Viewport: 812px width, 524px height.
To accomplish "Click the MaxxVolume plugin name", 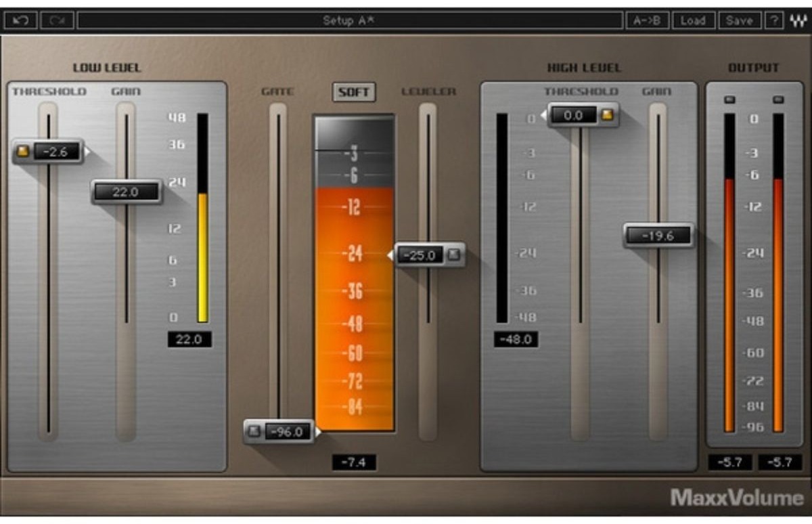I will point(737,498).
